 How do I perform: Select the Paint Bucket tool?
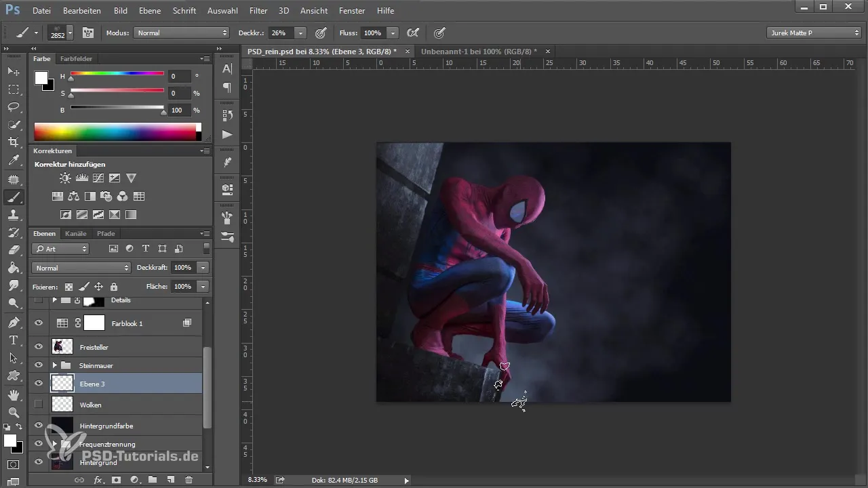coord(14,268)
